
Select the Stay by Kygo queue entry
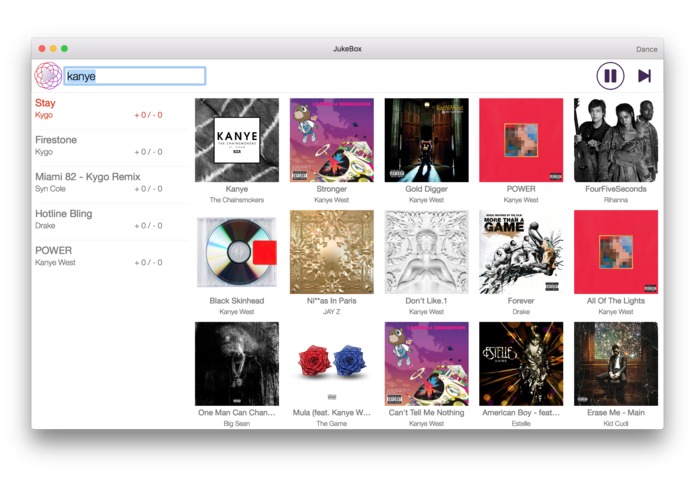[111, 109]
